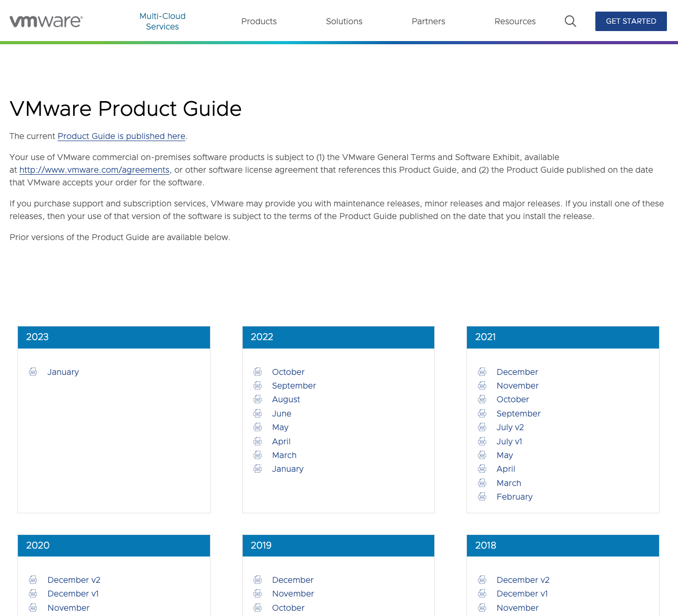
Task: Click PDF icon beside 2018 December v2
Action: click(482, 580)
